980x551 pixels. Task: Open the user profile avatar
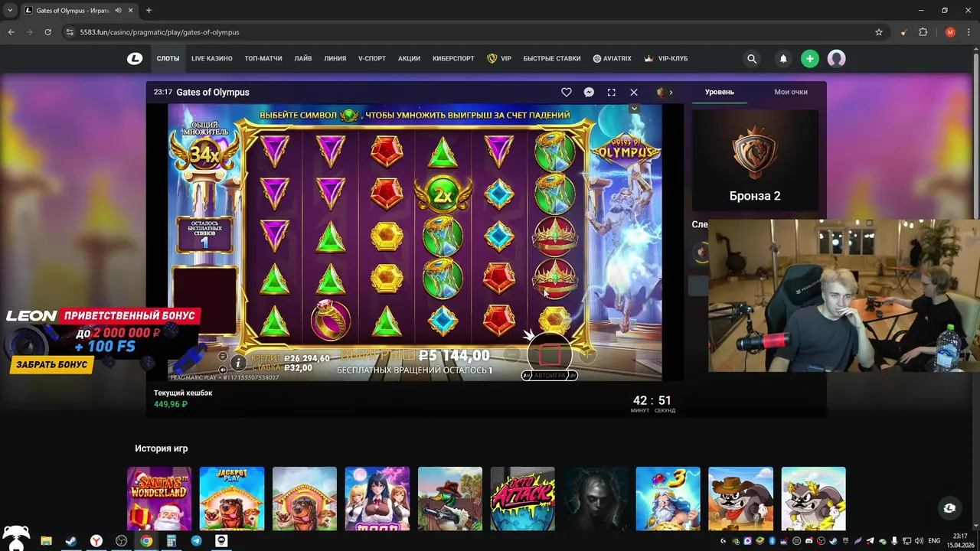836,58
